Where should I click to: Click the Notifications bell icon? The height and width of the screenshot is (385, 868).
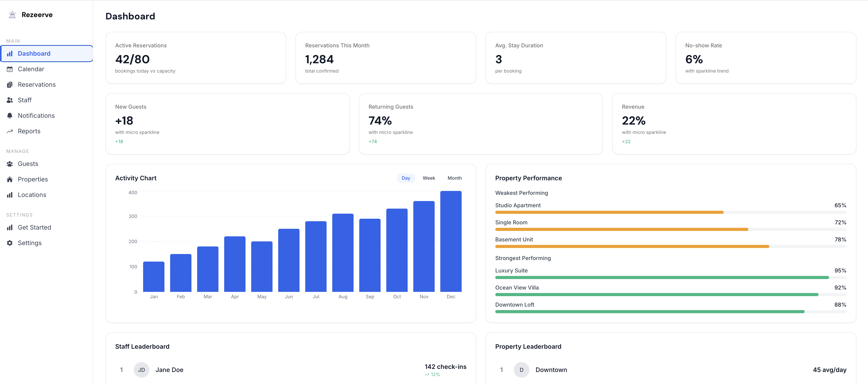(x=10, y=116)
